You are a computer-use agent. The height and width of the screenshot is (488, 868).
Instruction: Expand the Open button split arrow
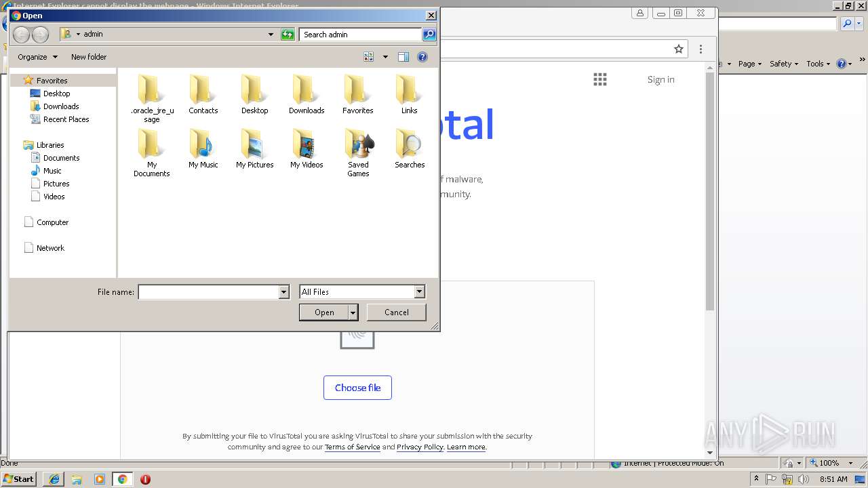pos(353,312)
